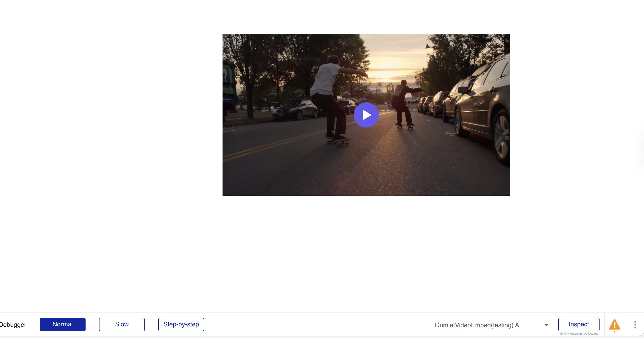The height and width of the screenshot is (338, 644).
Task: Open the orange warning triangle issues
Action: (x=614, y=324)
